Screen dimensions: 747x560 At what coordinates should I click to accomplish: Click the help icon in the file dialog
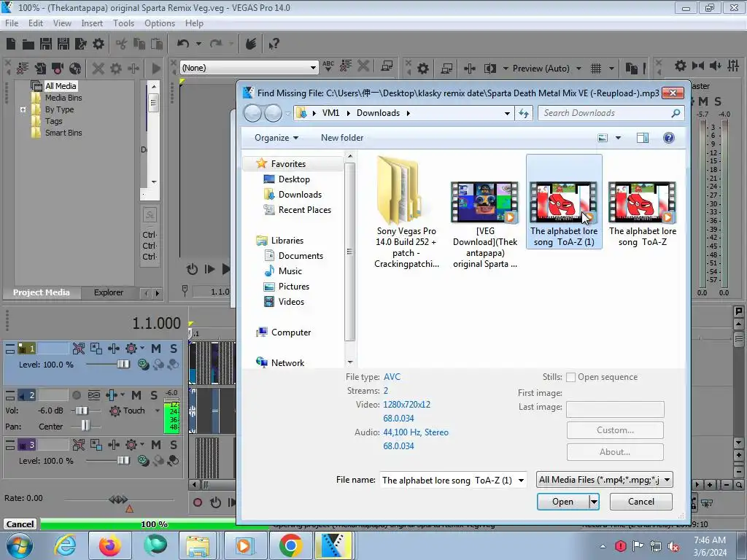668,138
